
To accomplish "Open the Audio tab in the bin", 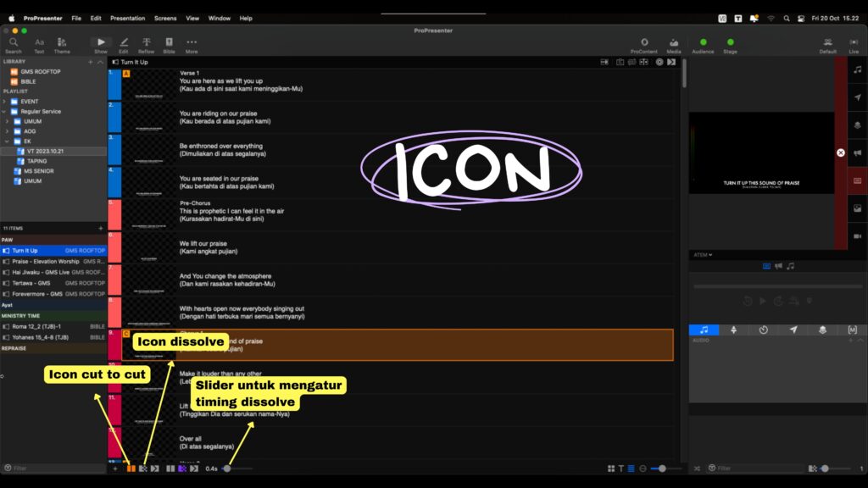I will [704, 330].
